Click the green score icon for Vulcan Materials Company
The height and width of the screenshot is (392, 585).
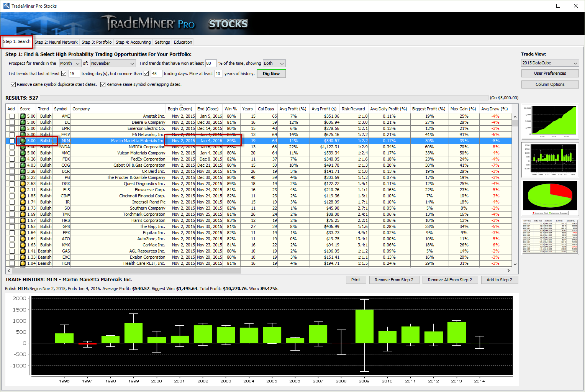(23, 153)
